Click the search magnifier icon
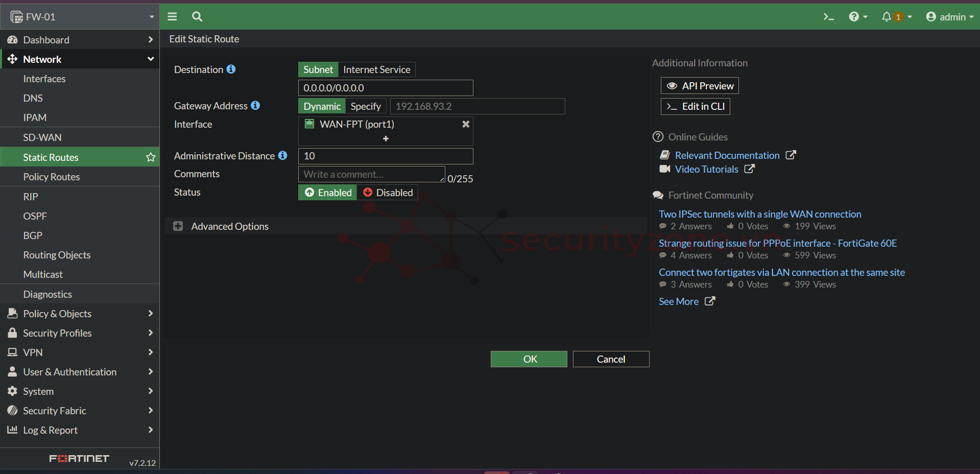Screen dimensions: 980x474 point(197,17)
